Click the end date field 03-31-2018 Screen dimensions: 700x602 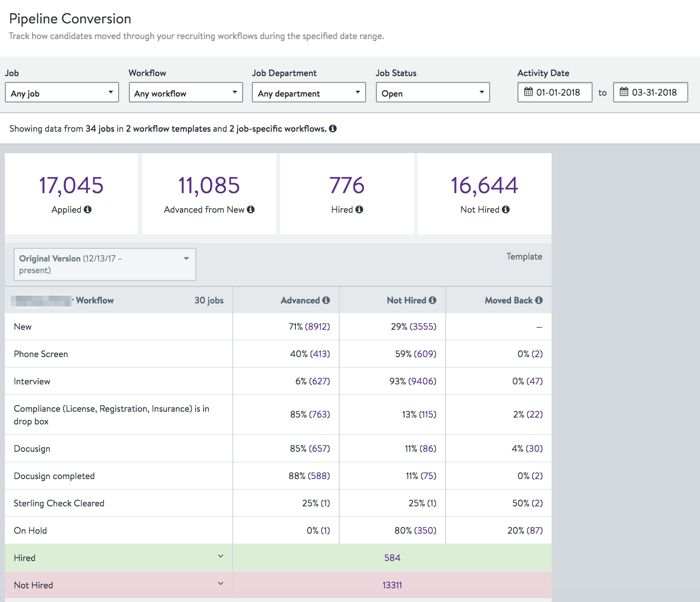651,92
